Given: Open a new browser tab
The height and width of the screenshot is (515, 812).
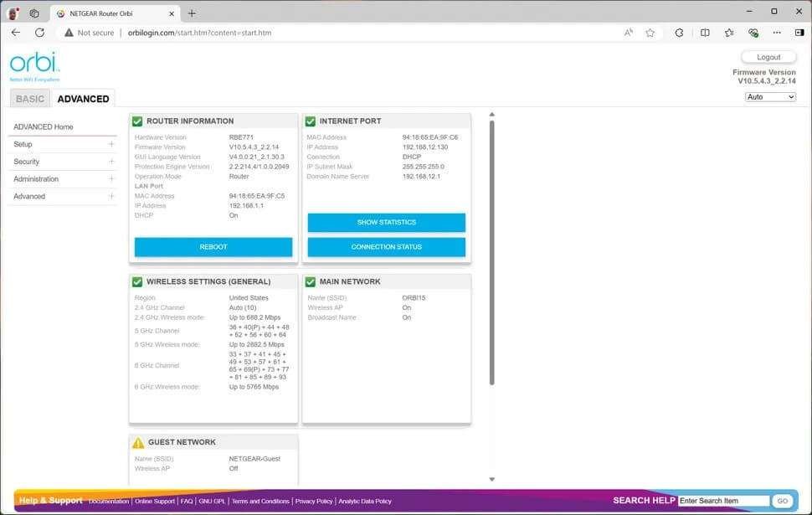Looking at the screenshot, I should 193,13.
